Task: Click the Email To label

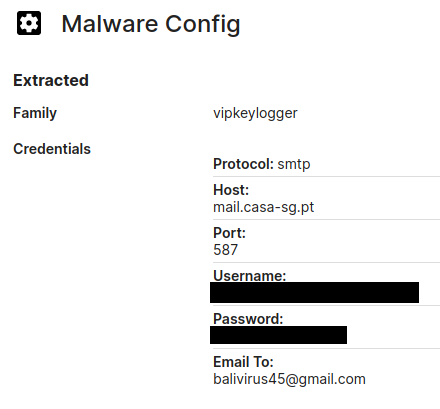Action: (x=243, y=362)
